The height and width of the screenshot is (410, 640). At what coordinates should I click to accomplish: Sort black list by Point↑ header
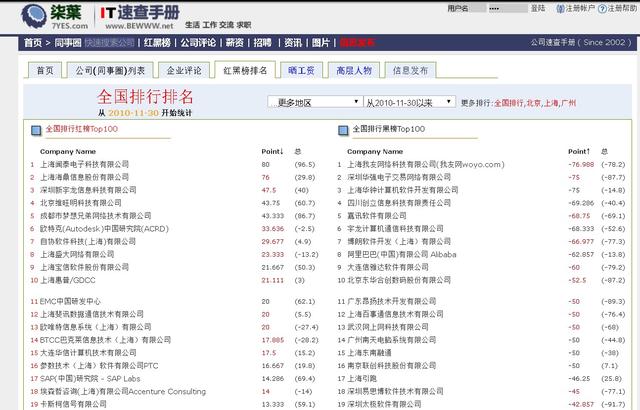click(579, 151)
